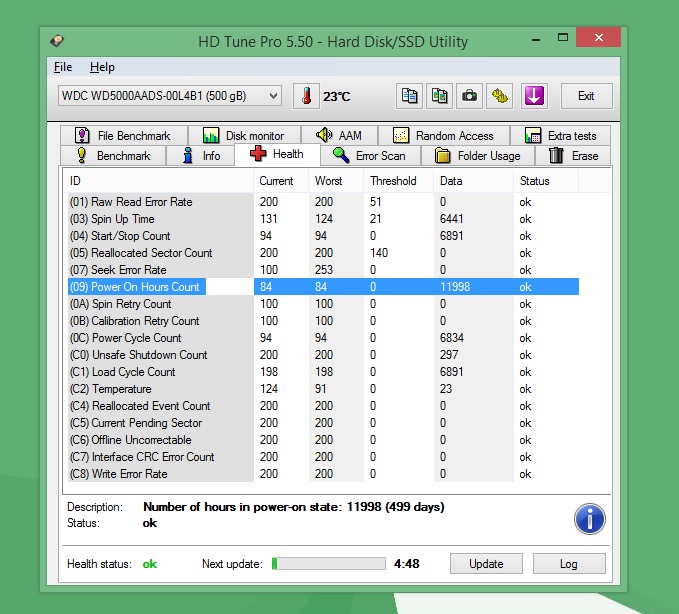Click the green Health status ok text

(150, 564)
